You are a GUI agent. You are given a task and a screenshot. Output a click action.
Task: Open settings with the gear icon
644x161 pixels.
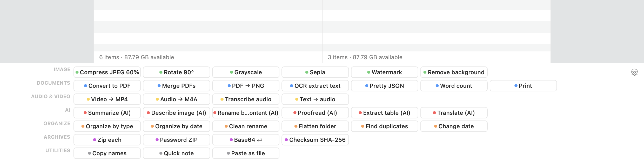click(634, 72)
